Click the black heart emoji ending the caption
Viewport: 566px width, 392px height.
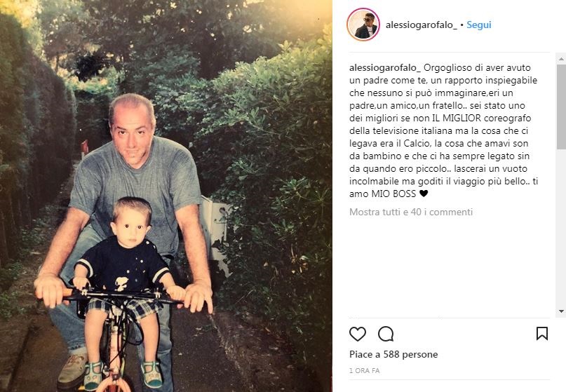[x=424, y=194]
